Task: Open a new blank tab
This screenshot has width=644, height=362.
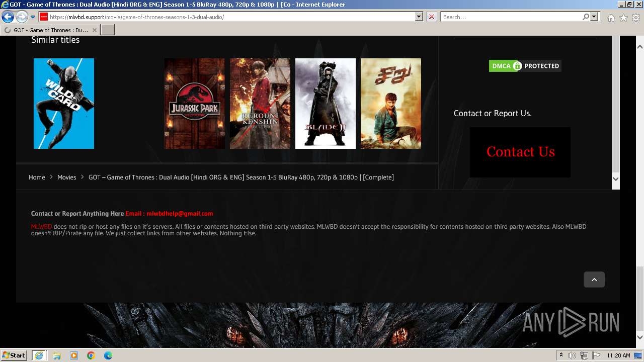Action: pos(108,30)
